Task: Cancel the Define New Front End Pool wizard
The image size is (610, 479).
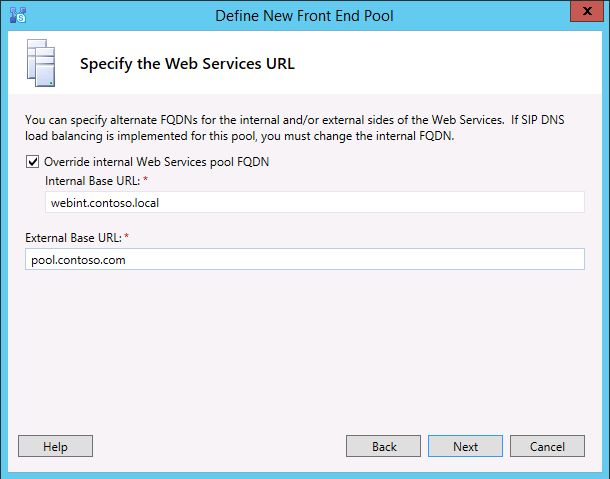Action: point(547,446)
